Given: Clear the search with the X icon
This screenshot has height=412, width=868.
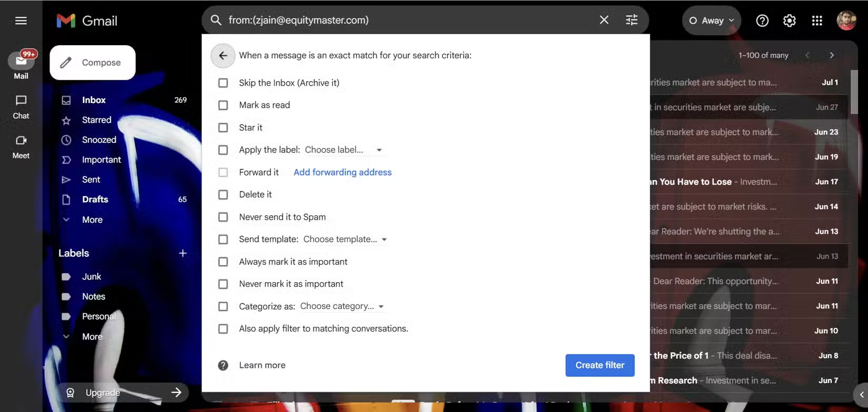Looking at the screenshot, I should [x=604, y=20].
